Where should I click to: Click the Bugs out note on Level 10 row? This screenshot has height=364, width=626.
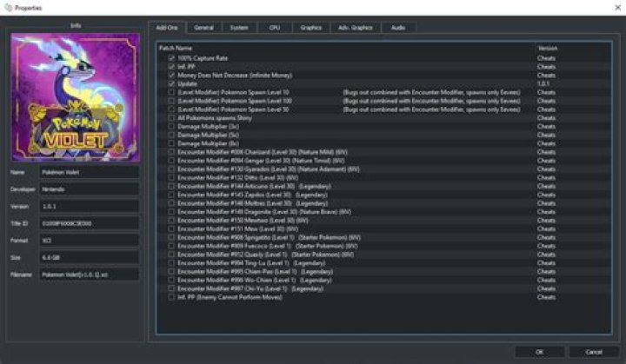[431, 92]
